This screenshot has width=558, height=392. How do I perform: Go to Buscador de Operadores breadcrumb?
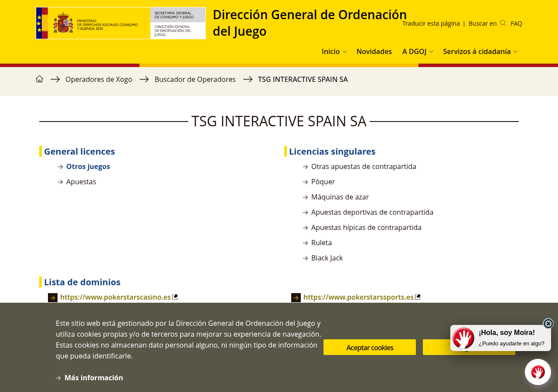[x=195, y=79]
